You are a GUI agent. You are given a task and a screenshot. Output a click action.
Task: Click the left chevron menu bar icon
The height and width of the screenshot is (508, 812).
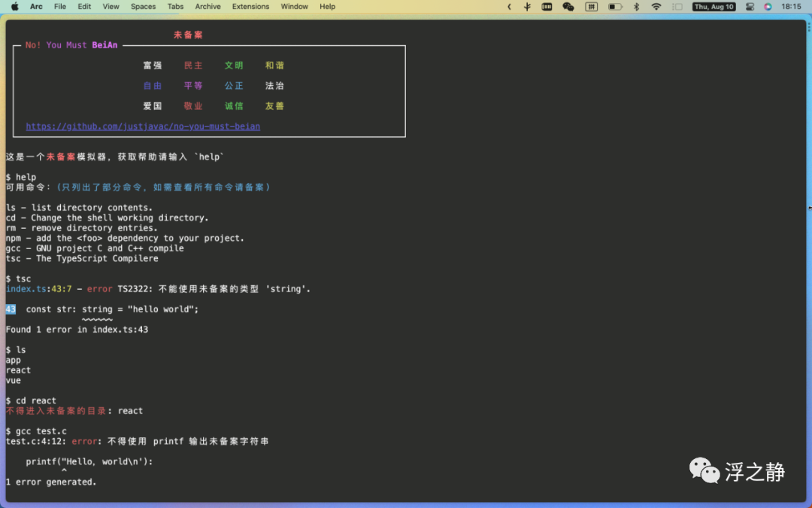[x=509, y=7]
